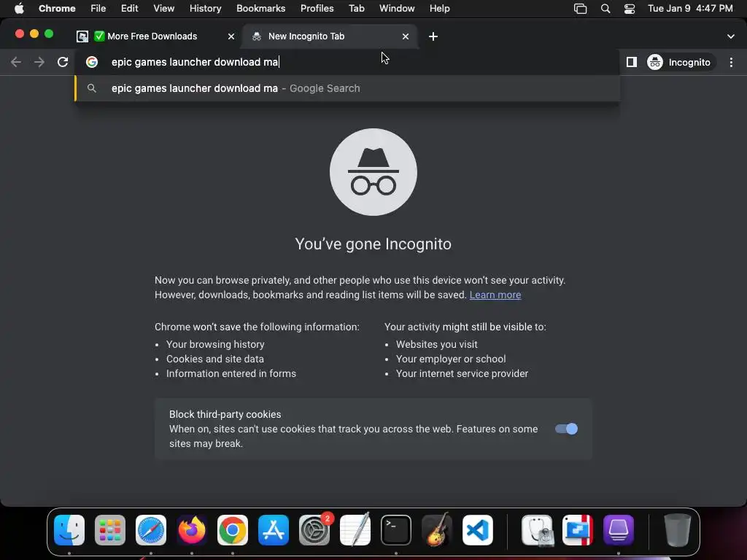Open Finder from the Dock
The width and height of the screenshot is (747, 560).
tap(69, 530)
